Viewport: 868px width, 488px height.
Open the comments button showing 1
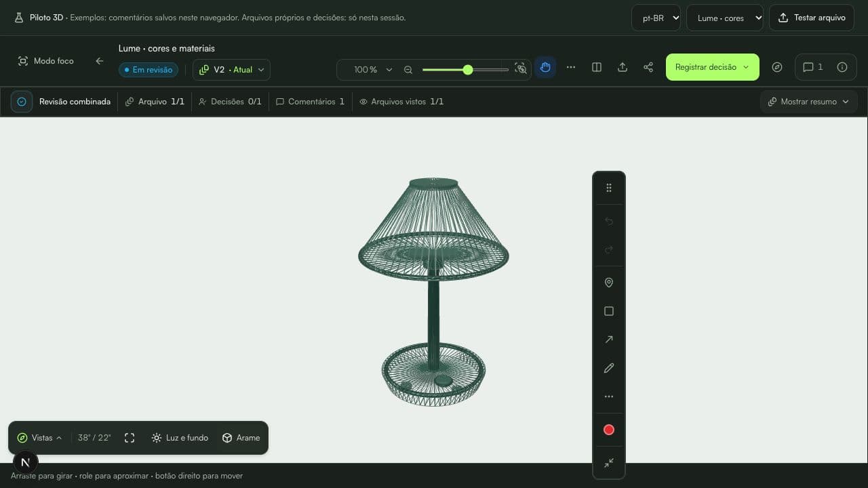pyautogui.click(x=812, y=67)
